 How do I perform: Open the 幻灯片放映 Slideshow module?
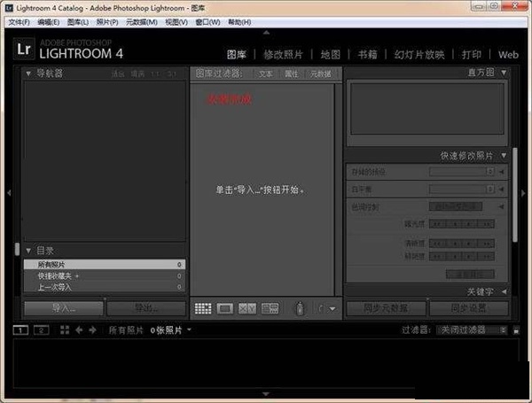419,54
